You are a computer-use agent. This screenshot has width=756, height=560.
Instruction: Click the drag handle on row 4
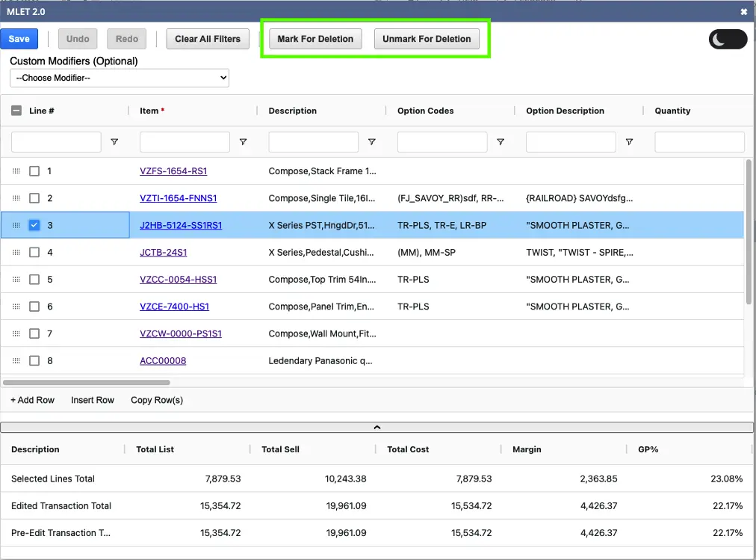pyautogui.click(x=16, y=252)
